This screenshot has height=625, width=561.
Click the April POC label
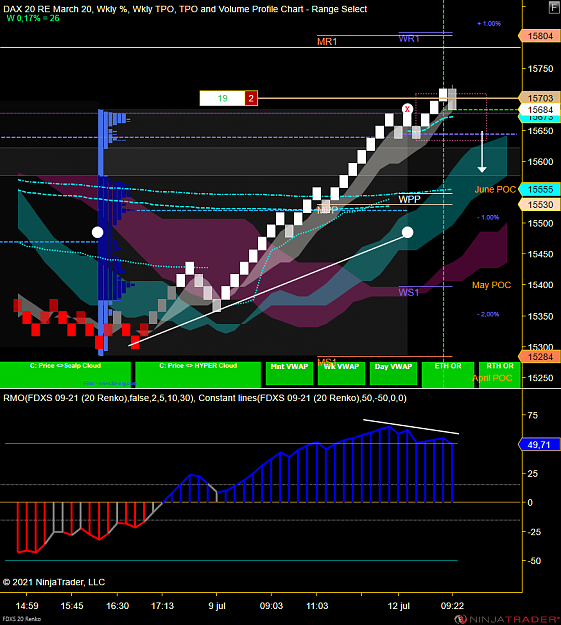point(492,378)
